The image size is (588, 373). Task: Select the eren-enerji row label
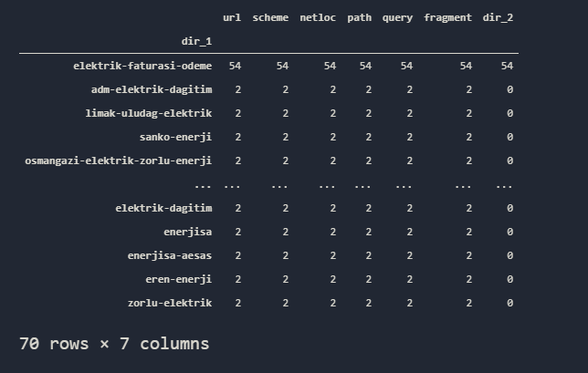point(179,279)
